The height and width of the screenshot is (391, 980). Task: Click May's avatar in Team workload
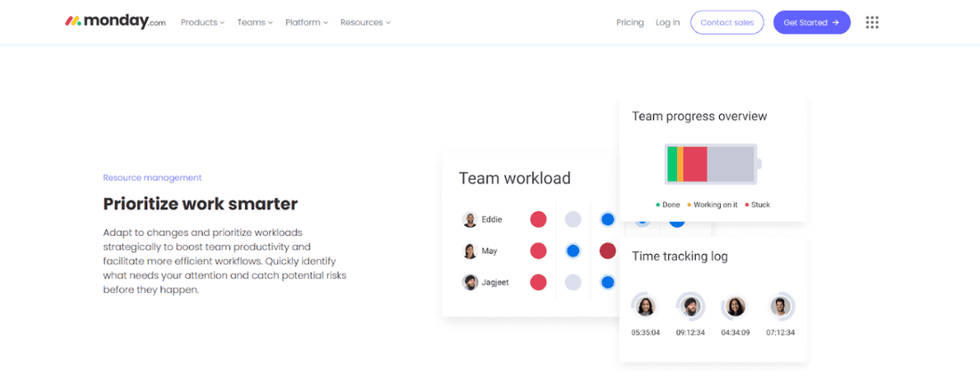point(470,251)
